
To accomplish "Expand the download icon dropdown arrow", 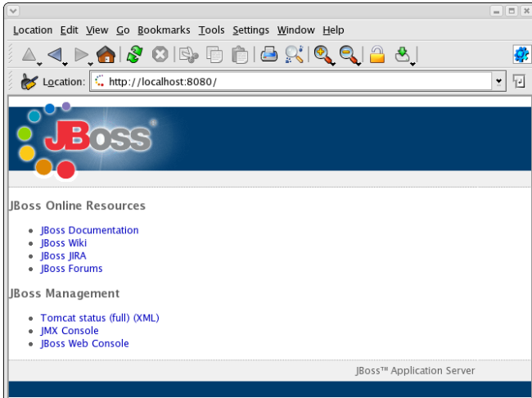I will point(413,64).
